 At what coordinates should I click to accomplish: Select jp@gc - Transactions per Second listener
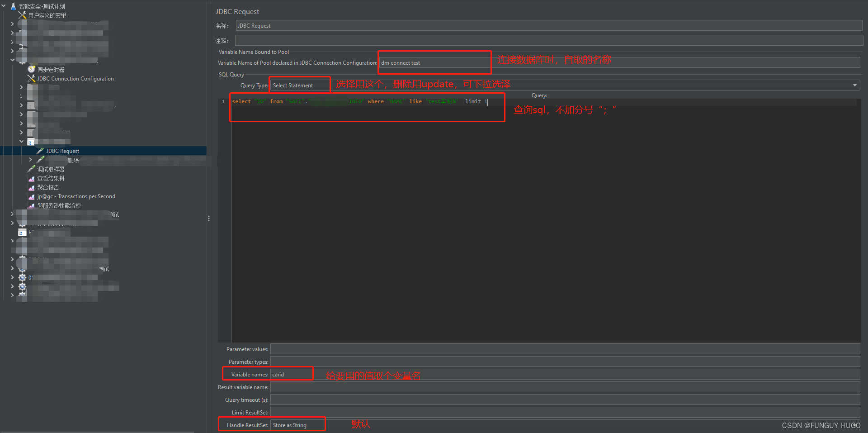(x=75, y=196)
